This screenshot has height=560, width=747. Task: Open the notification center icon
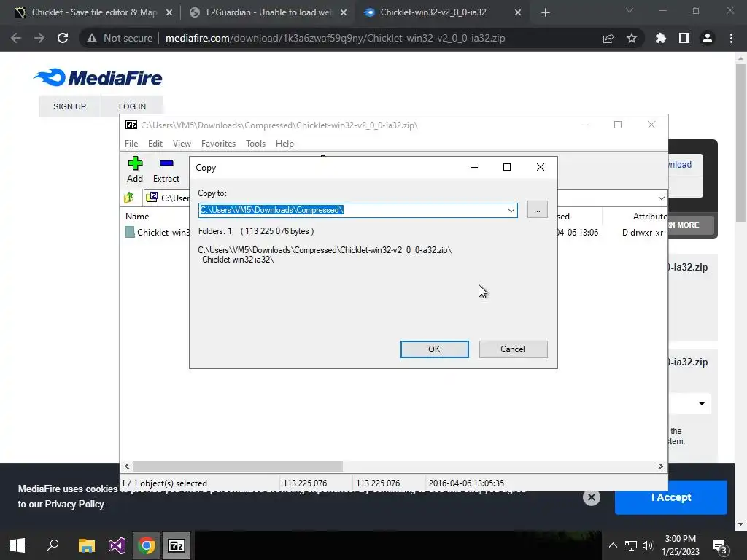click(720, 546)
